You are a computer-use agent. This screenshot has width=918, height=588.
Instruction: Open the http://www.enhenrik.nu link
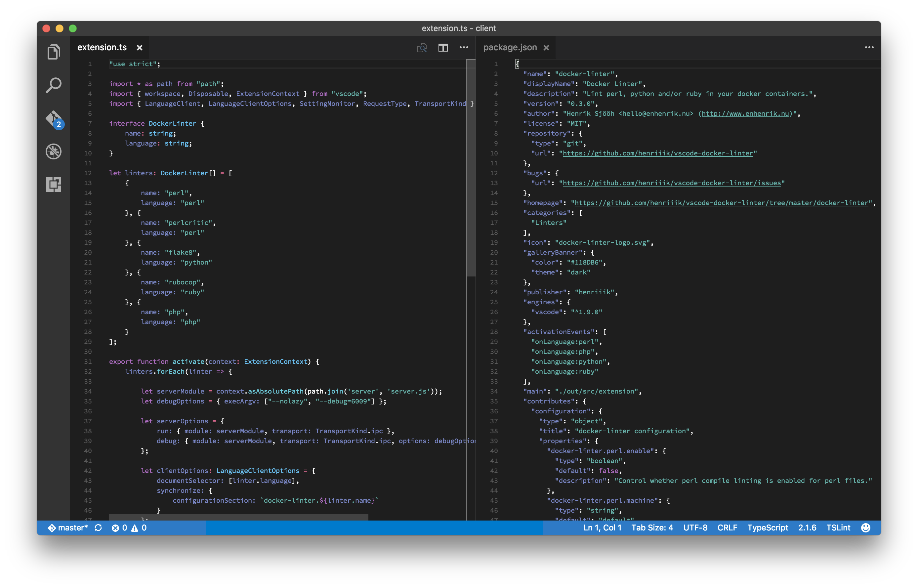click(x=745, y=113)
